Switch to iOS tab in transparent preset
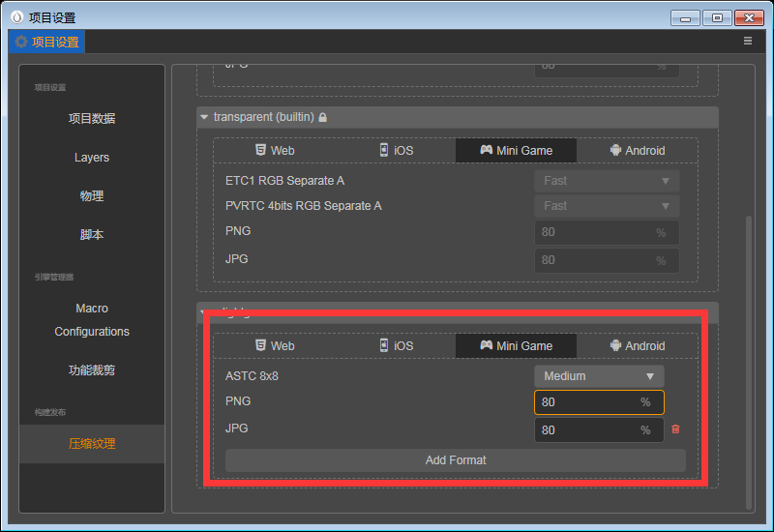This screenshot has width=774, height=532. coord(396,151)
